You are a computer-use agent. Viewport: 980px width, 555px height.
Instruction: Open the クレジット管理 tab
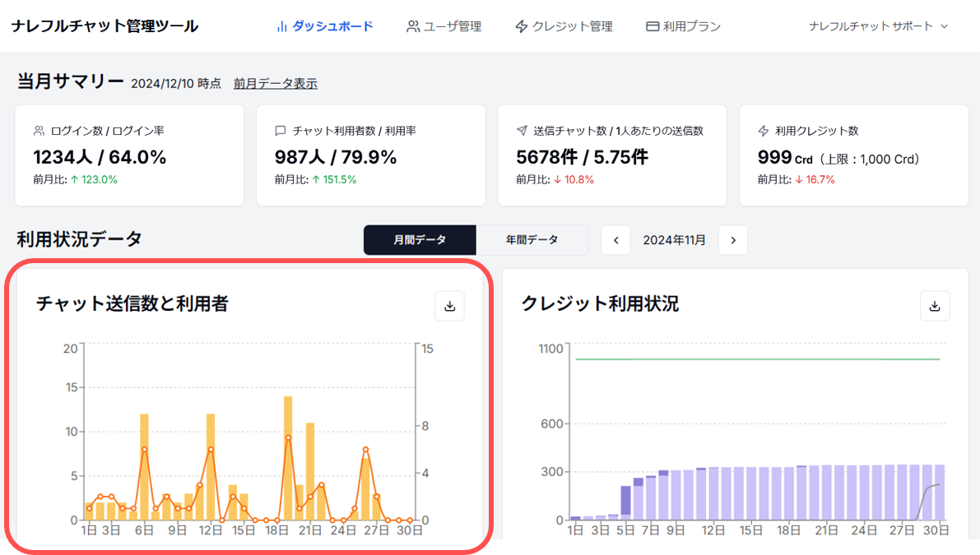pyautogui.click(x=564, y=26)
